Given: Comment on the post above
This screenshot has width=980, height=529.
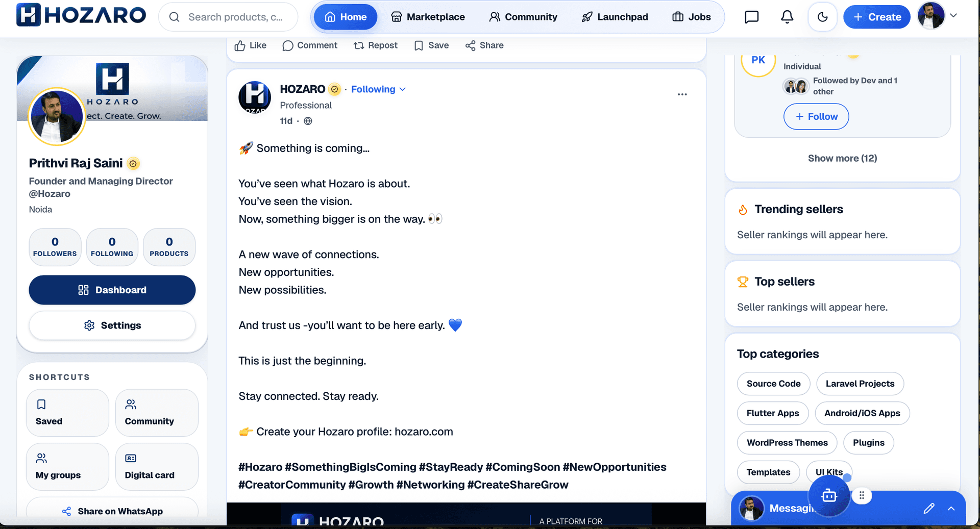Looking at the screenshot, I should coord(310,45).
